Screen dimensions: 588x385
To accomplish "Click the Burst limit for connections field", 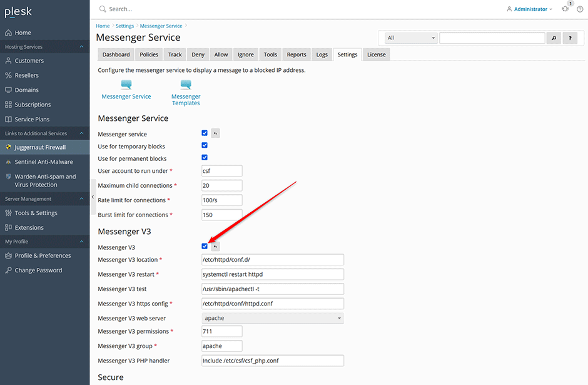I will click(221, 215).
